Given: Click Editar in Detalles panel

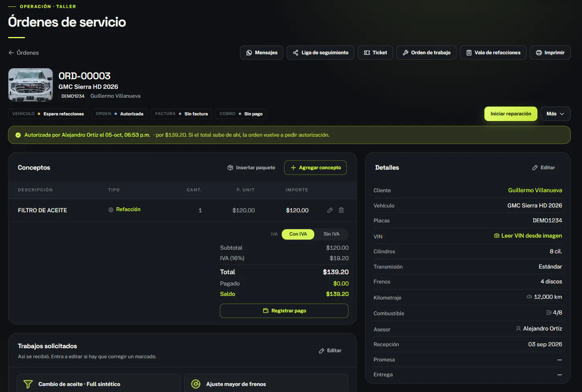Looking at the screenshot, I should click(543, 168).
